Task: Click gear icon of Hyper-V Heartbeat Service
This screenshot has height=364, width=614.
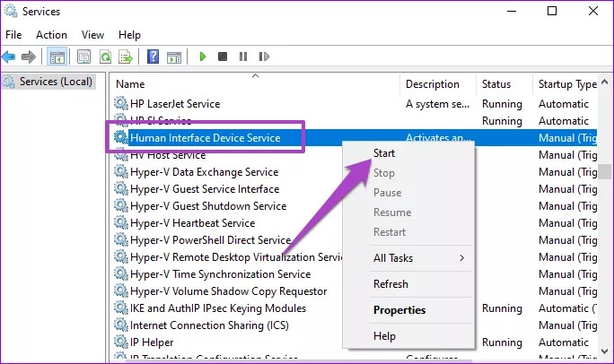Action: point(121,223)
